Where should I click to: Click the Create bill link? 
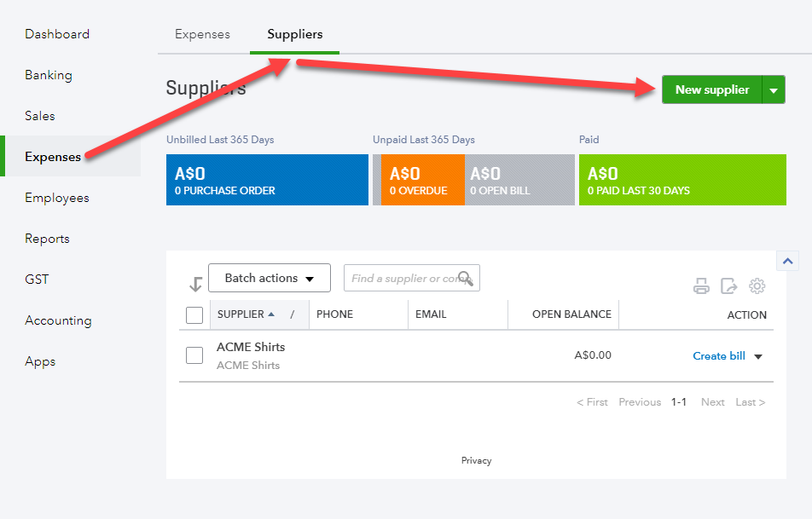[x=719, y=356]
